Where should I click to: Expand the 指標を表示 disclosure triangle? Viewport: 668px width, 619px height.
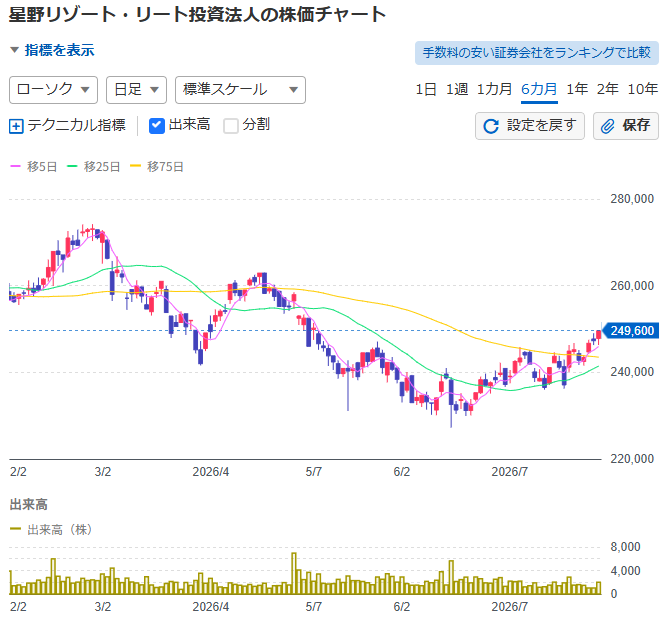(x=14, y=50)
